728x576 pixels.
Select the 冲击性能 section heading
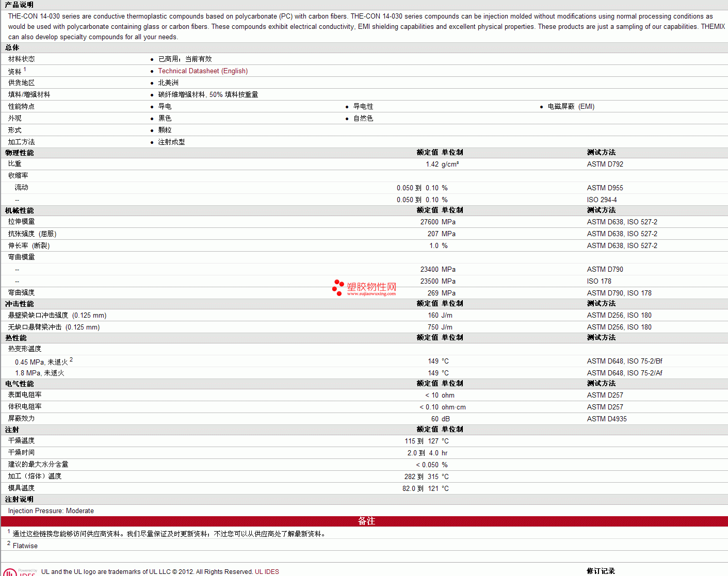tap(19, 304)
